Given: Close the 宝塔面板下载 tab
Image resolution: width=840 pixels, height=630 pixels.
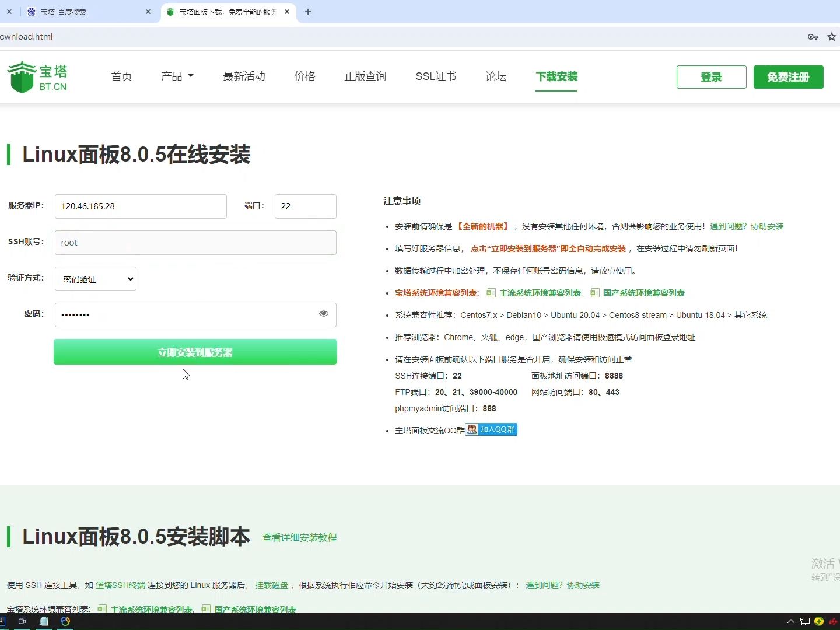Looking at the screenshot, I should [x=287, y=12].
